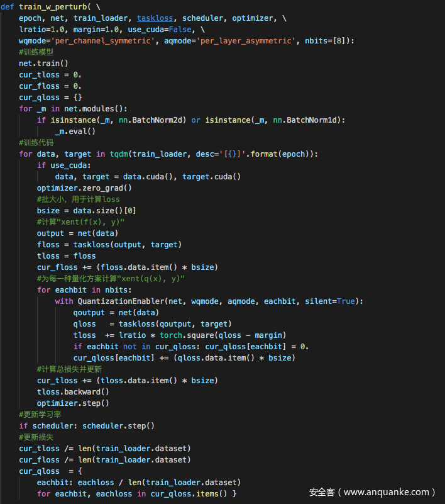The image size is (445, 504).
Task: Click the 'net.train()' line
Action: point(43,64)
